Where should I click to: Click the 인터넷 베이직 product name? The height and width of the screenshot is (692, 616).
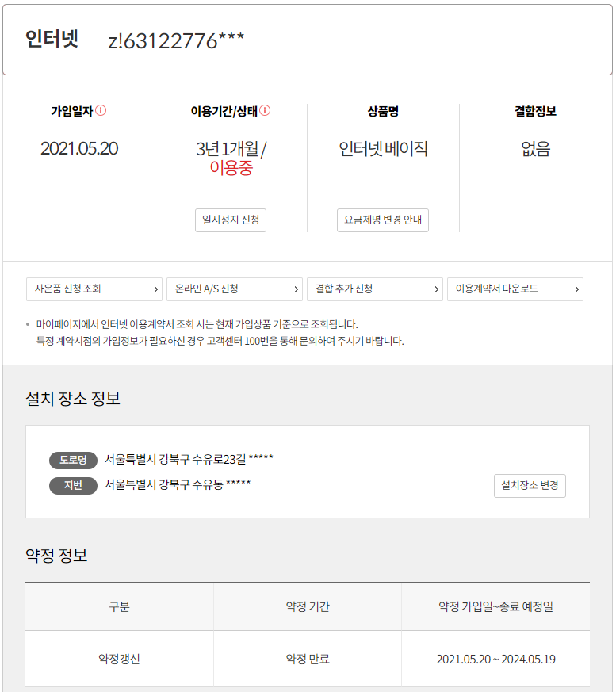(383, 148)
